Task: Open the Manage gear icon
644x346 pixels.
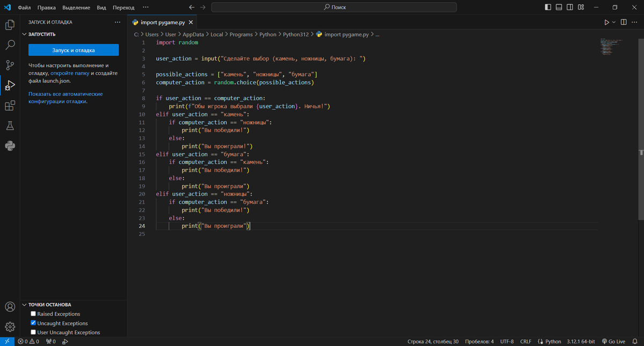Action: [x=10, y=327]
